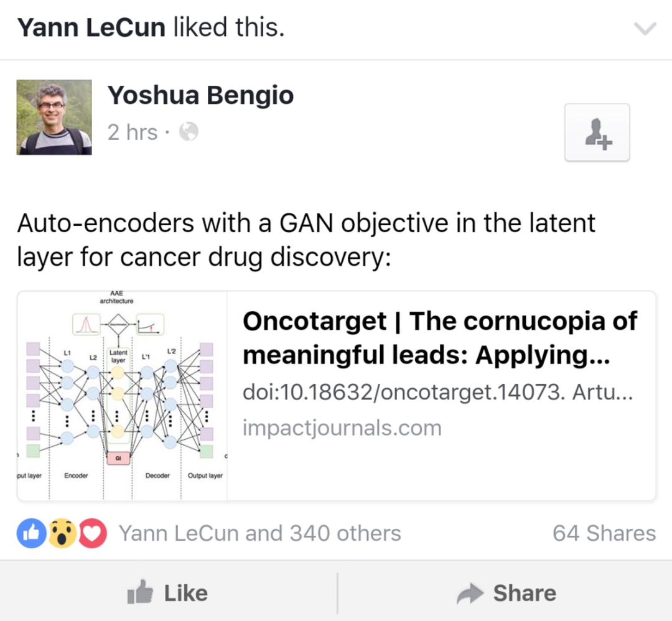
Task: Open Yann LeCun's profile from header
Action: [x=91, y=27]
